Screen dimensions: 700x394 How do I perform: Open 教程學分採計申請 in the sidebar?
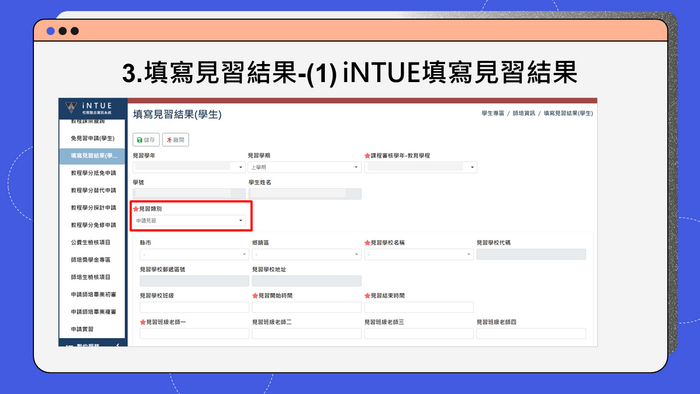pos(92,208)
